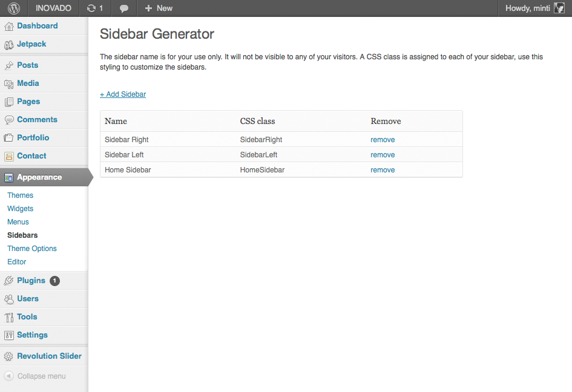
Task: Remove the Sidebar Right entry
Action: [x=382, y=139]
